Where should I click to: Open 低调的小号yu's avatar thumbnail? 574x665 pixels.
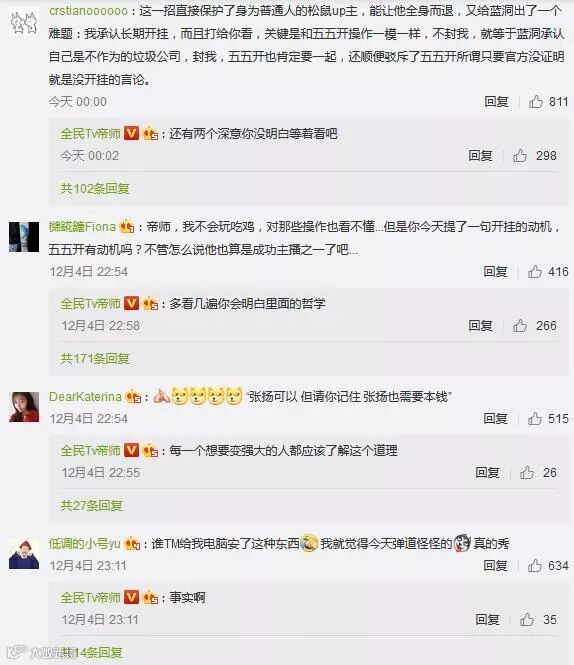tap(24, 554)
